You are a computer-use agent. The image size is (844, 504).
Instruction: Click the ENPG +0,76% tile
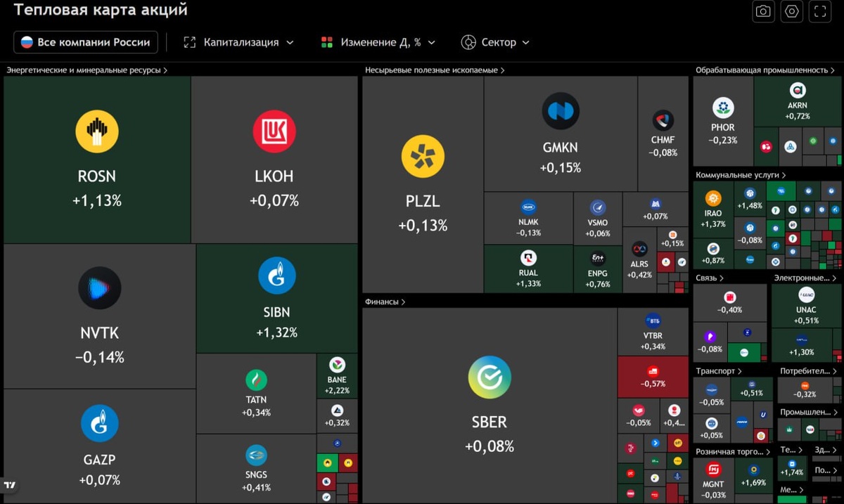click(x=598, y=269)
